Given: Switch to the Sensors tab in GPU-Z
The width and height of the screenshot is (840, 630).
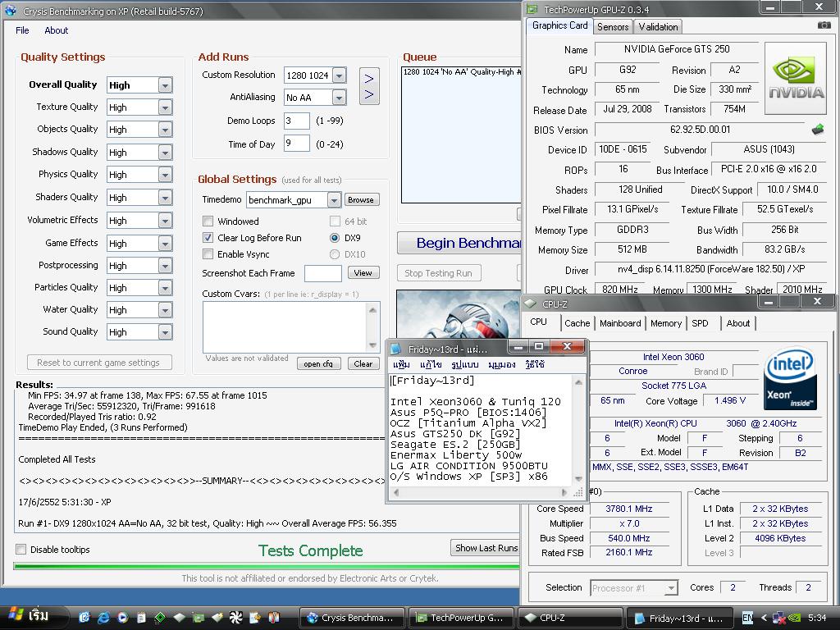Looking at the screenshot, I should (x=613, y=26).
